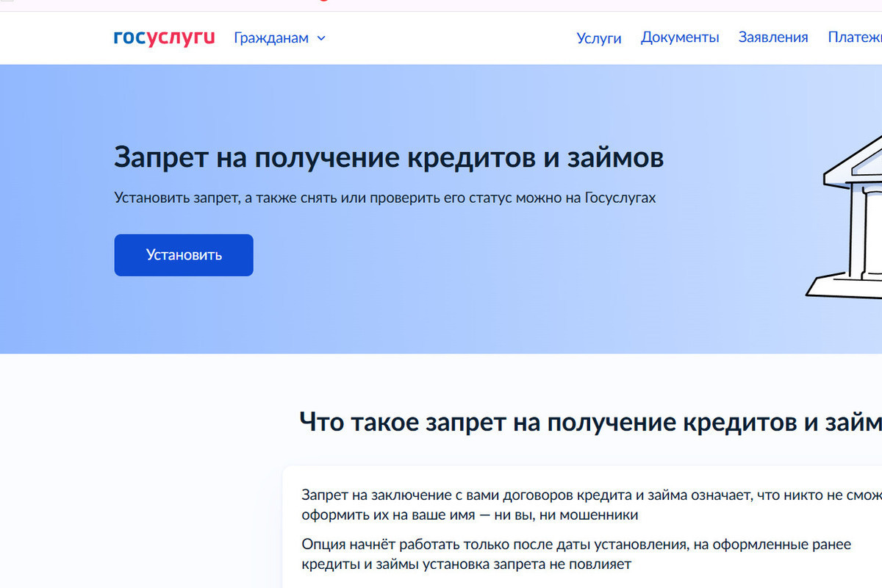The height and width of the screenshot is (588, 882).
Task: Click subtitle 'Установить запрет, а также снять'
Action: coord(385,198)
